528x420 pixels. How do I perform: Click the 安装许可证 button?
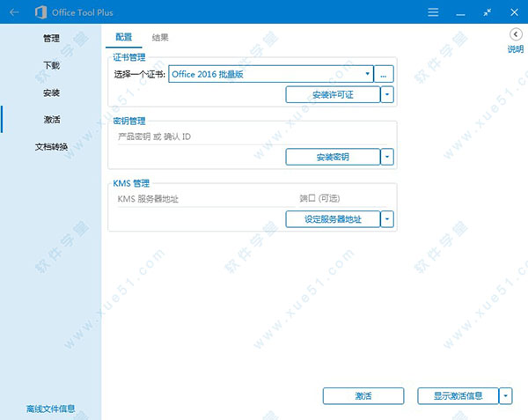coord(333,94)
